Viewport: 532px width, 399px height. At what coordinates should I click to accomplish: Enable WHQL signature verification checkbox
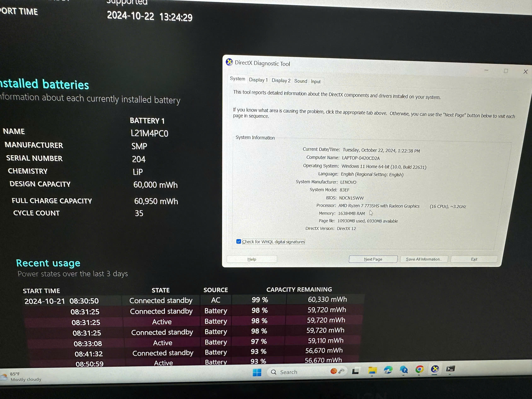238,242
